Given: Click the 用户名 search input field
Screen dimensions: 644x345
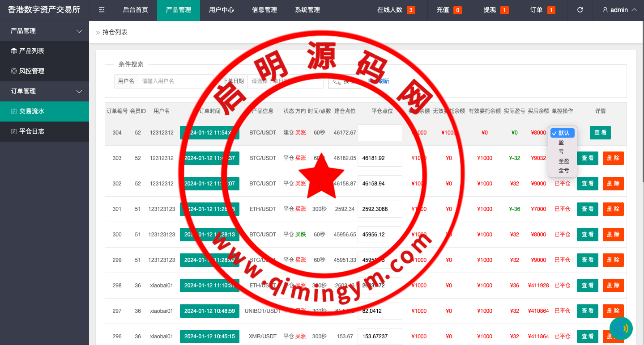Looking at the screenshot, I should coord(175,81).
